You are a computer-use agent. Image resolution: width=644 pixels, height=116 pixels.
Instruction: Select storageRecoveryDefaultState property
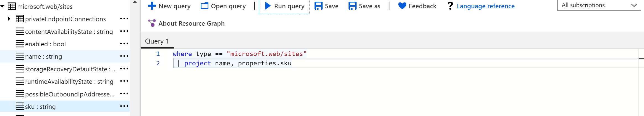coord(71,69)
